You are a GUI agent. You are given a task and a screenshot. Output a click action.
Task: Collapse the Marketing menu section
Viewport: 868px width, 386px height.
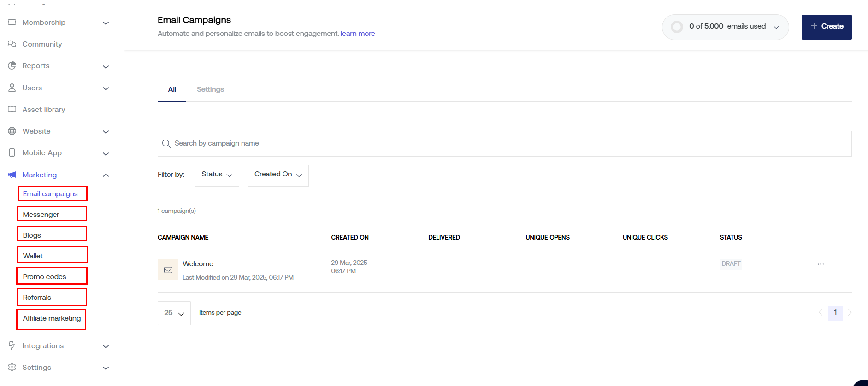(106, 175)
